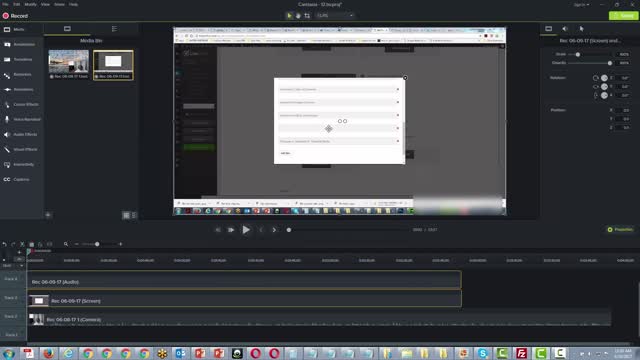The width and height of the screenshot is (640, 360).
Task: Select the canvas Crop tool
Action: (307, 16)
